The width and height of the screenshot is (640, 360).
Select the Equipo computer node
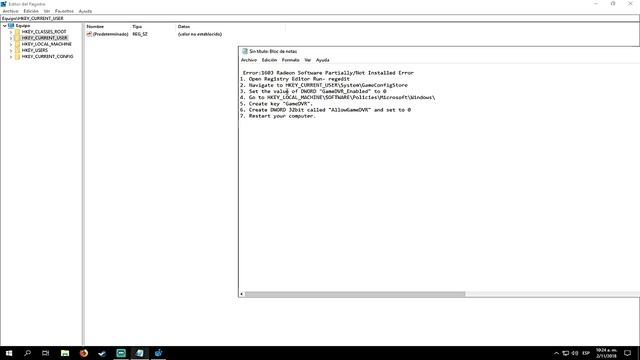pos(23,26)
